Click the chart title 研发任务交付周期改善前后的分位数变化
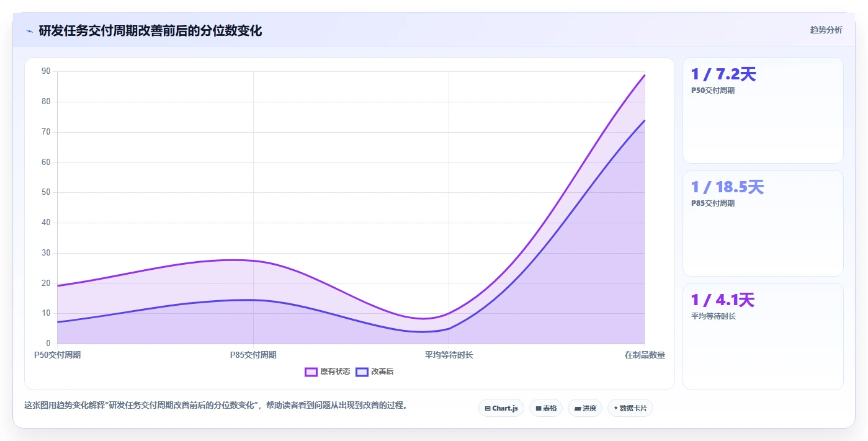The height and width of the screenshot is (441, 868). coord(150,30)
